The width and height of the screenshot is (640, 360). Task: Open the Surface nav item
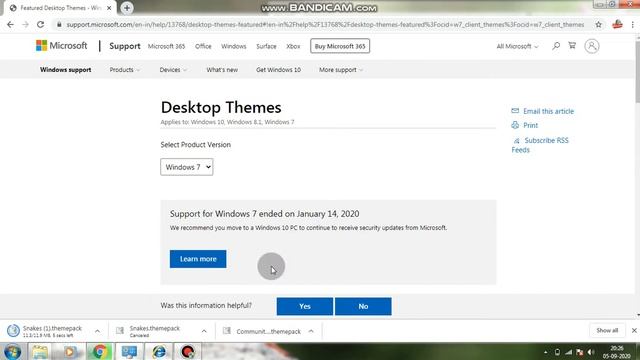tap(266, 46)
